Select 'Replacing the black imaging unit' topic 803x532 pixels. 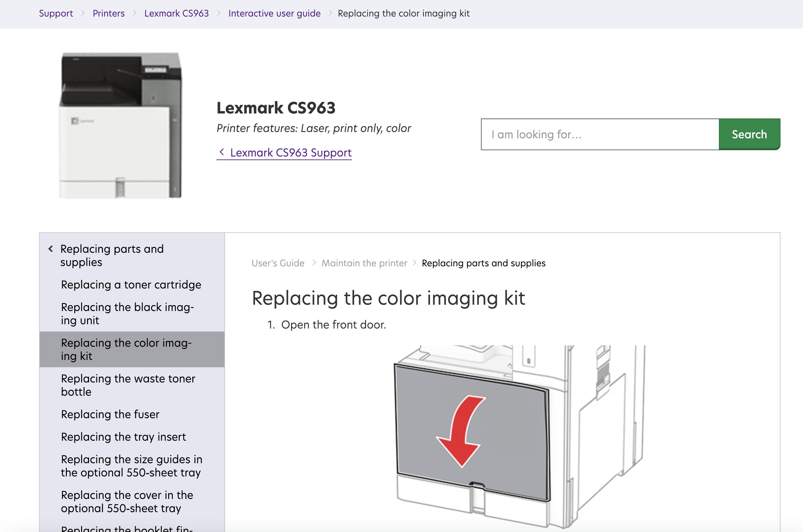(127, 314)
